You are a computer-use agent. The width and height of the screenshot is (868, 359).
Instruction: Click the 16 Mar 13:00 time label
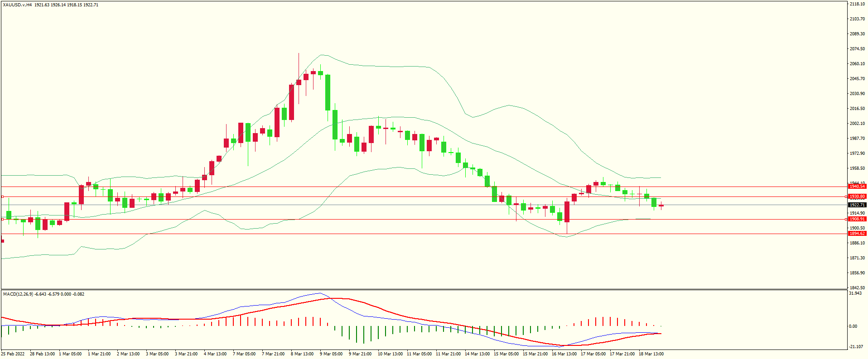coord(564,354)
